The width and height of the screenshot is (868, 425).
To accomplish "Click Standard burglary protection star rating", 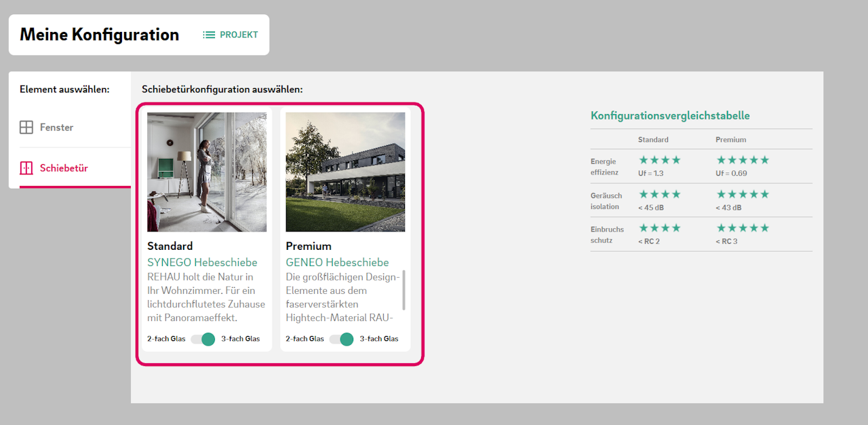I will tap(659, 228).
